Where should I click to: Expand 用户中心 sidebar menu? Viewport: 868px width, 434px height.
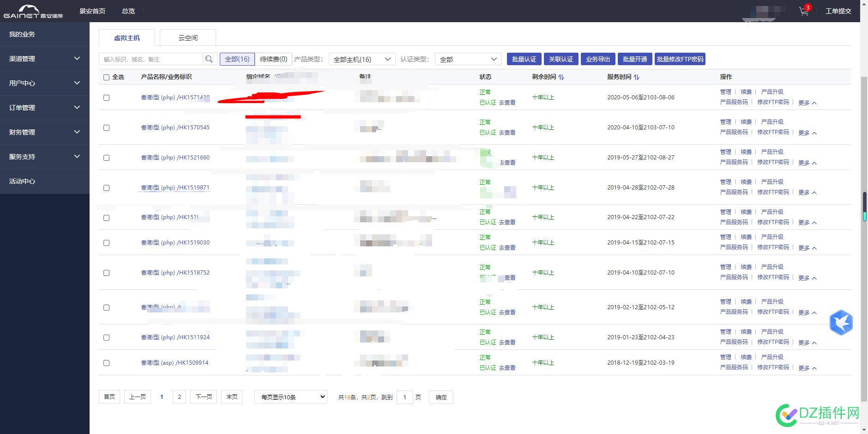pyautogui.click(x=45, y=83)
